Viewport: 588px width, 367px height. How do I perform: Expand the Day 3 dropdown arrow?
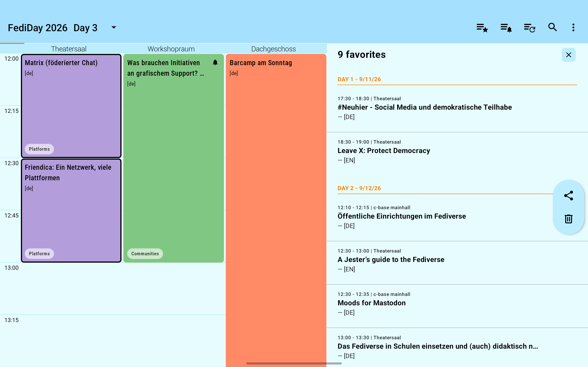point(114,27)
